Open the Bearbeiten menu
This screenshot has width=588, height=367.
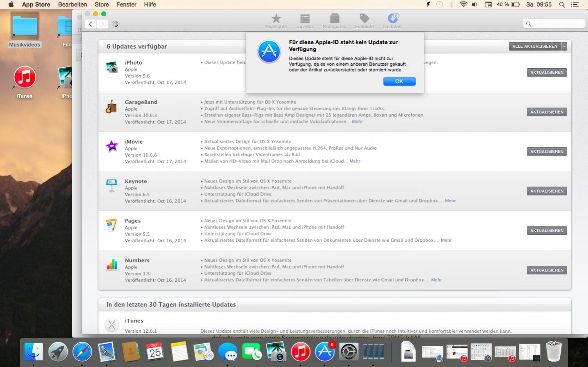pyautogui.click(x=72, y=4)
